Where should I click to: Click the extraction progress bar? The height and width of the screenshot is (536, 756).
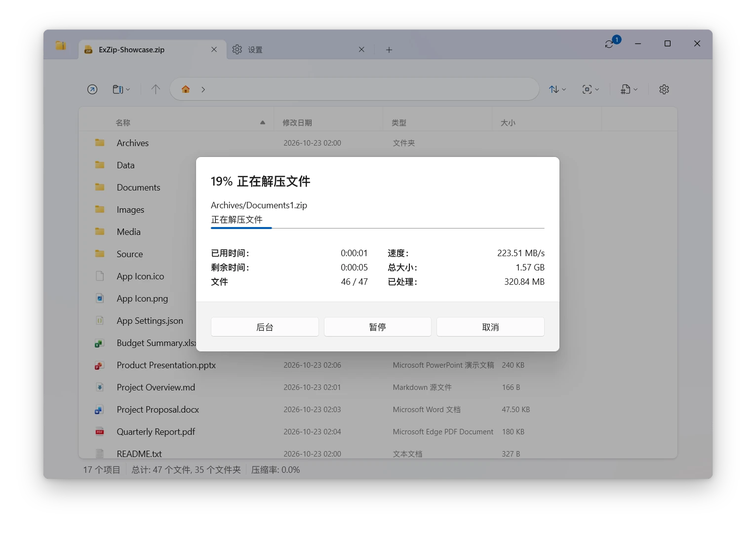coord(378,228)
